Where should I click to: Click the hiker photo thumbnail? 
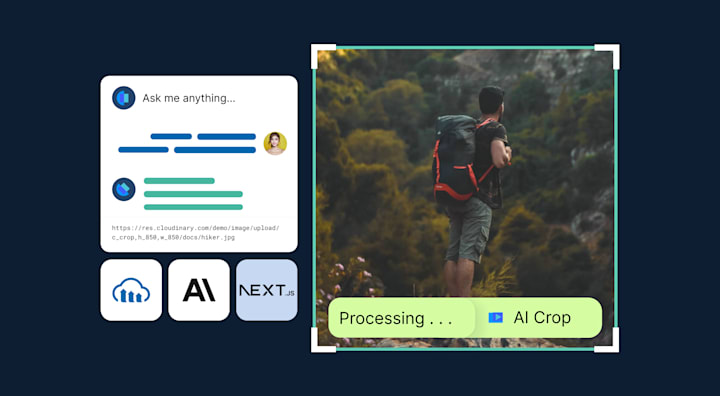point(465,198)
